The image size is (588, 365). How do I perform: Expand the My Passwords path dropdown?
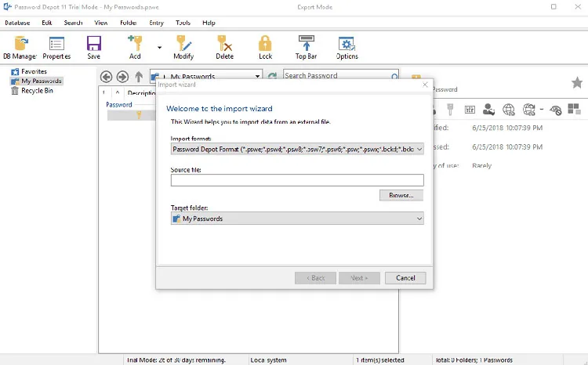257,77
